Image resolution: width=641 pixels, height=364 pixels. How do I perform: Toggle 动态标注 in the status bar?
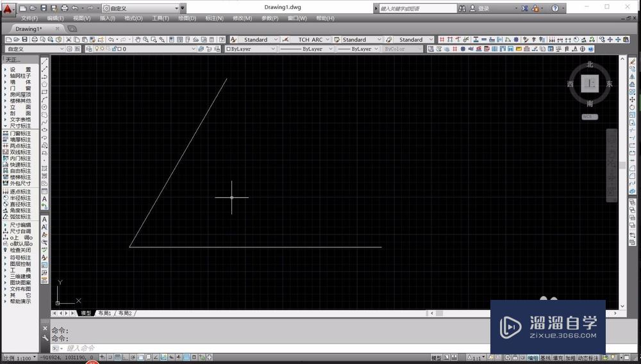(587, 358)
